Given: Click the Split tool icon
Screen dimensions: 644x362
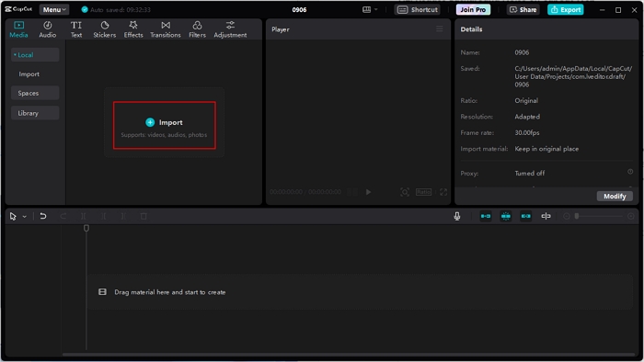Looking at the screenshot, I should 84,216.
